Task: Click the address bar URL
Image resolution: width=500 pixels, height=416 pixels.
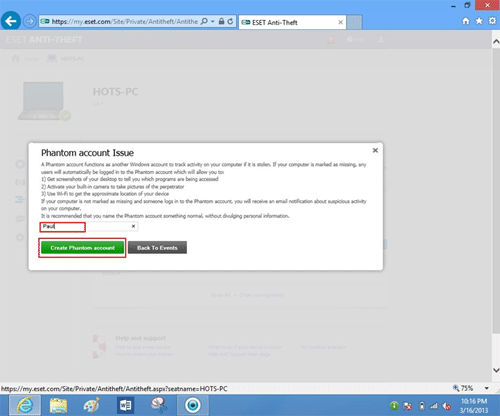Action: [x=125, y=22]
